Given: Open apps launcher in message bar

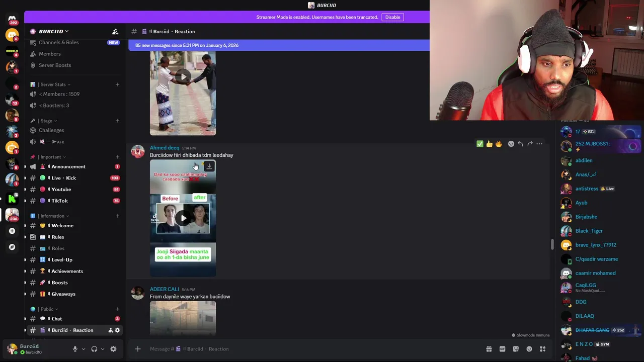Looking at the screenshot, I should click(x=542, y=349).
